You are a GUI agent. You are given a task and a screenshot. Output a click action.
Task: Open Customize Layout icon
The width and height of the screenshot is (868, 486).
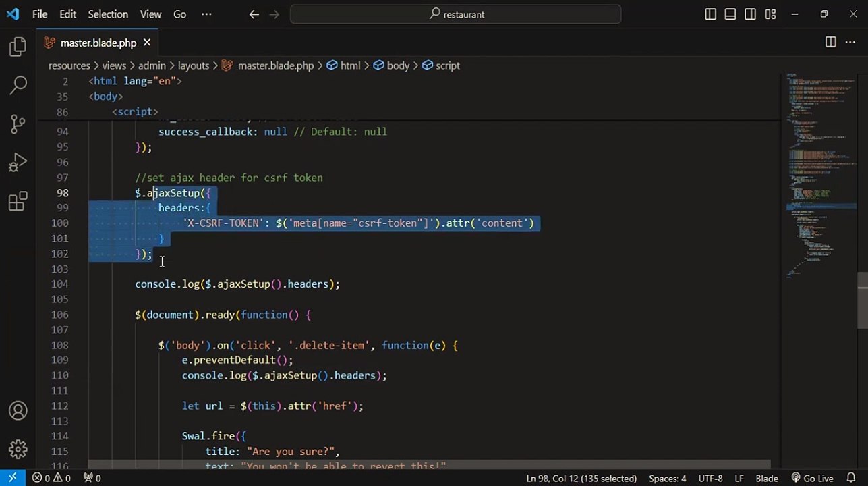pos(770,14)
